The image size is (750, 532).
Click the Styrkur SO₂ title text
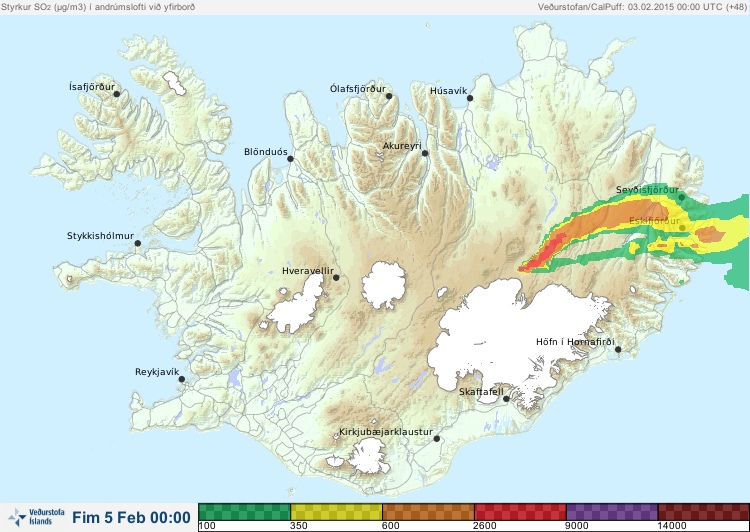point(98,7)
